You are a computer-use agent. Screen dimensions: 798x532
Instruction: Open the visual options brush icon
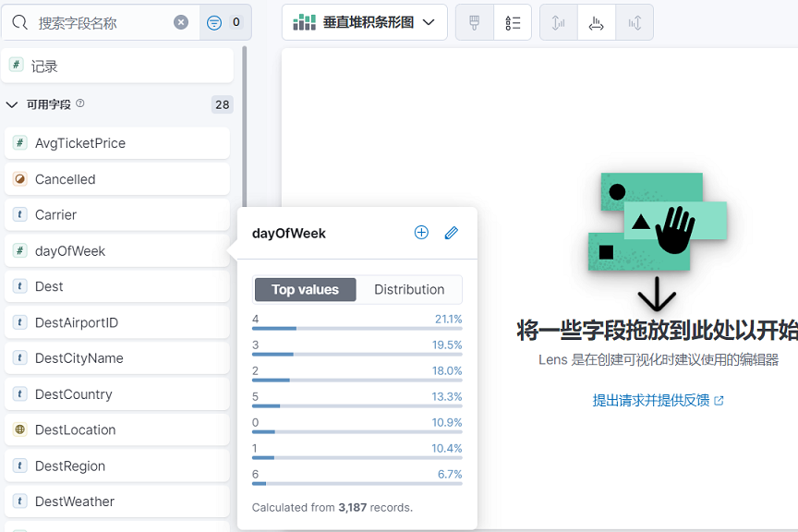pyautogui.click(x=475, y=22)
